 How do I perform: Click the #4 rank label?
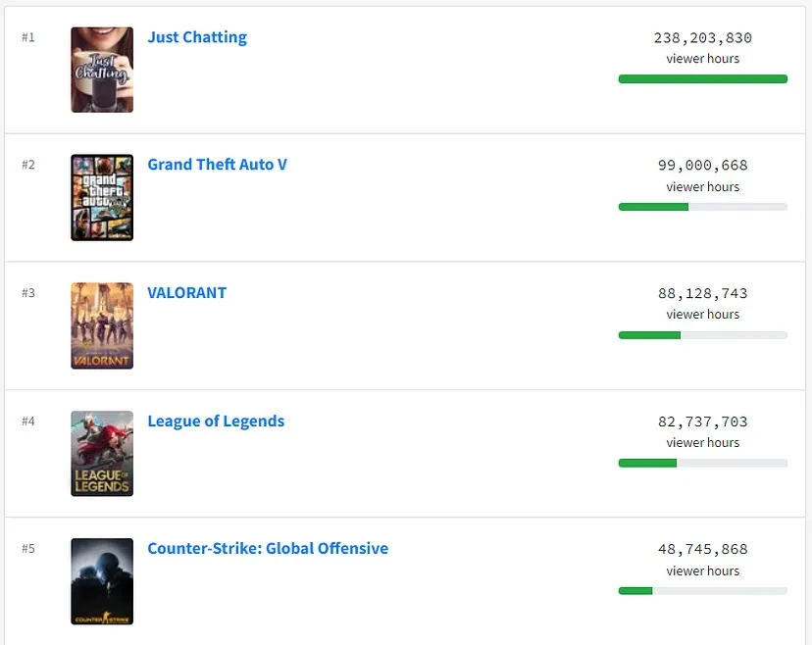[x=28, y=422]
